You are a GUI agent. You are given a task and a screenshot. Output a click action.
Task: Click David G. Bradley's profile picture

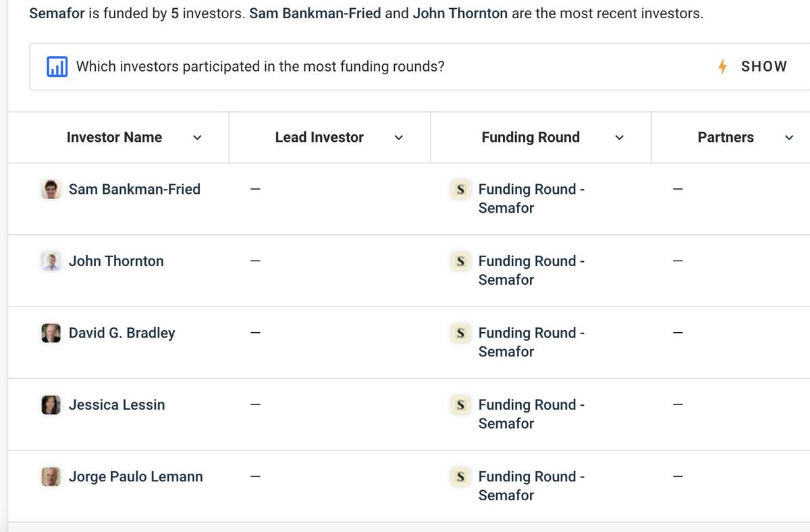coord(51,333)
